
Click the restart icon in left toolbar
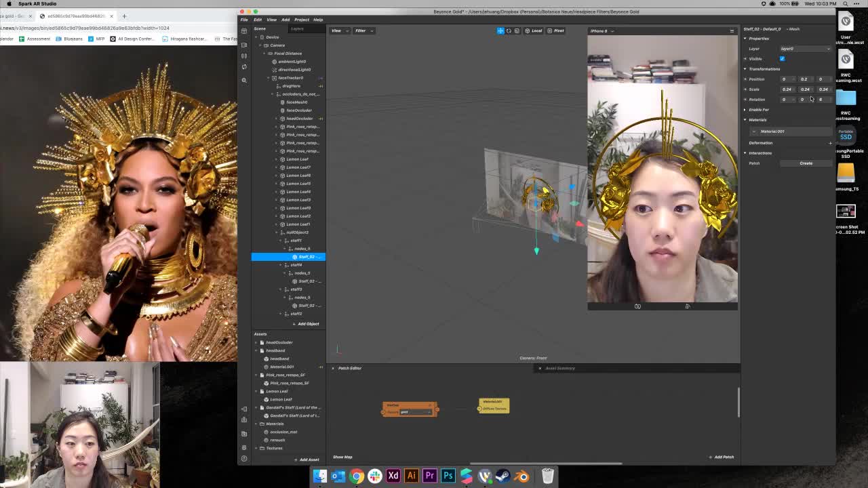[244, 66]
